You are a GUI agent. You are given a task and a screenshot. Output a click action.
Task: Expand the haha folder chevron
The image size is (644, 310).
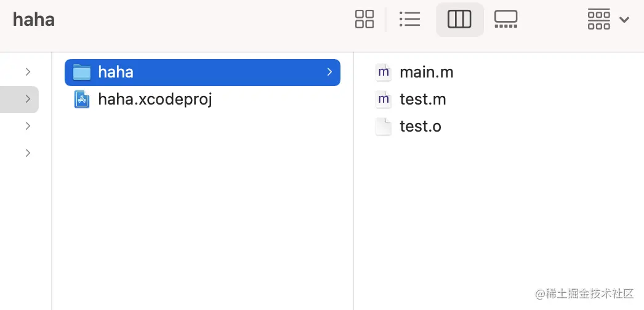click(329, 73)
